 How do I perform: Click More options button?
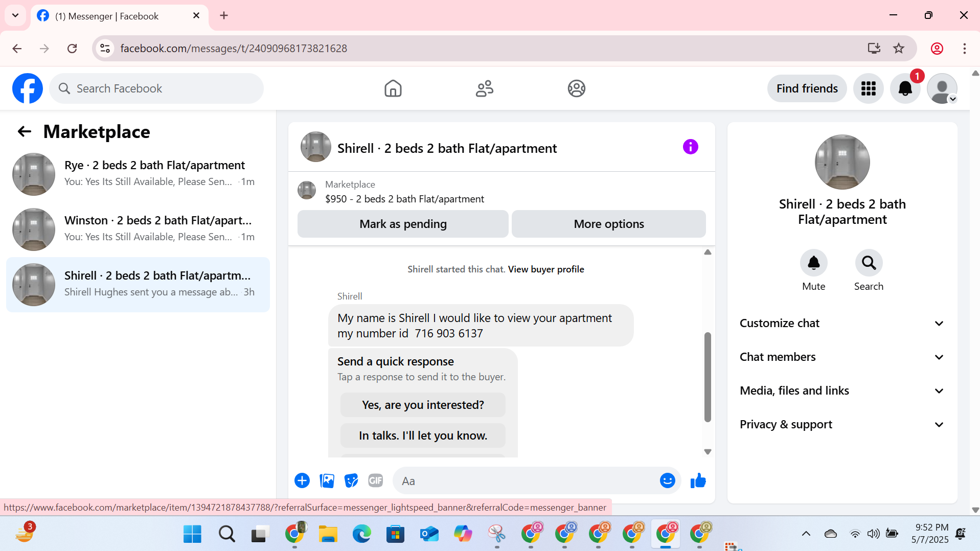(608, 224)
